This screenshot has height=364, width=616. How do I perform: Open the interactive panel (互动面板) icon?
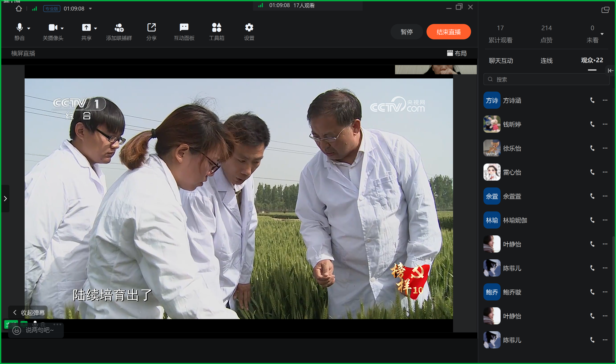point(184,27)
